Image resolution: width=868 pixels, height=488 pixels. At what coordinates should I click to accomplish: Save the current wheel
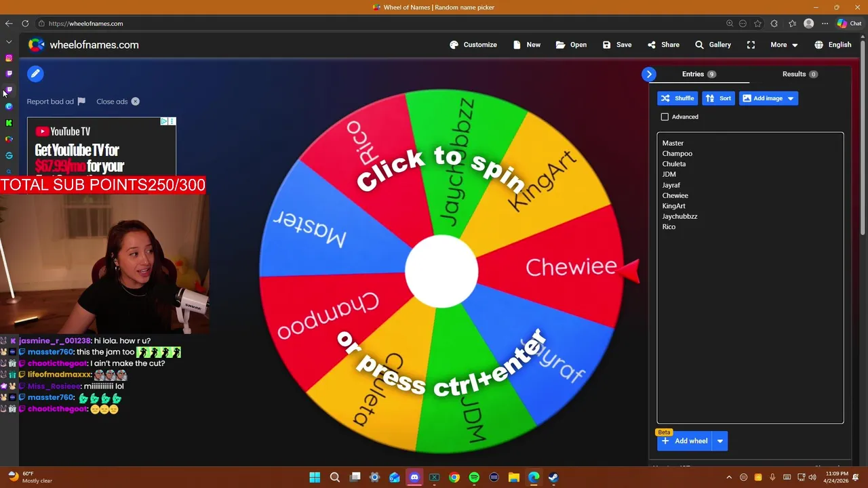[x=617, y=45]
